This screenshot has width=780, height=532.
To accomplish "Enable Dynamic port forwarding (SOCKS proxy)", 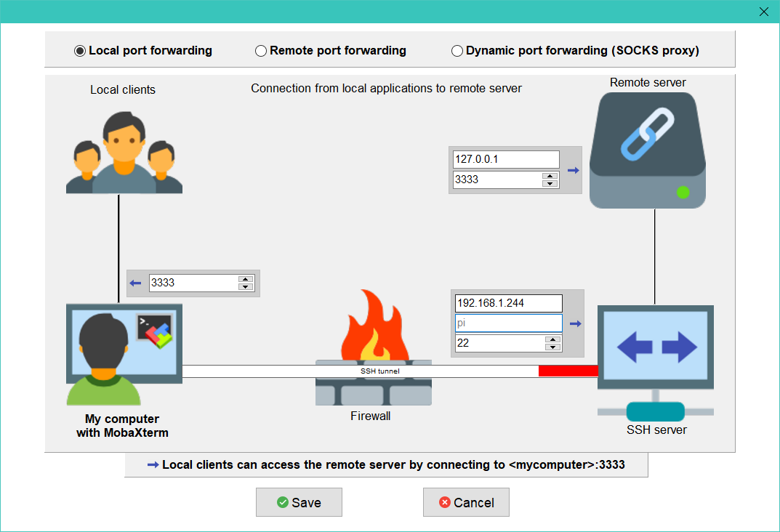I will pos(457,51).
